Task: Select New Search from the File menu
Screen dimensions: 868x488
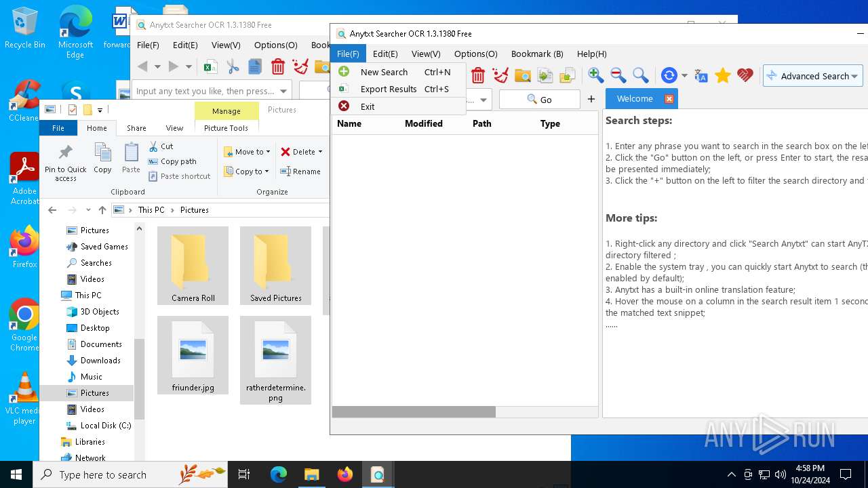Action: point(399,72)
